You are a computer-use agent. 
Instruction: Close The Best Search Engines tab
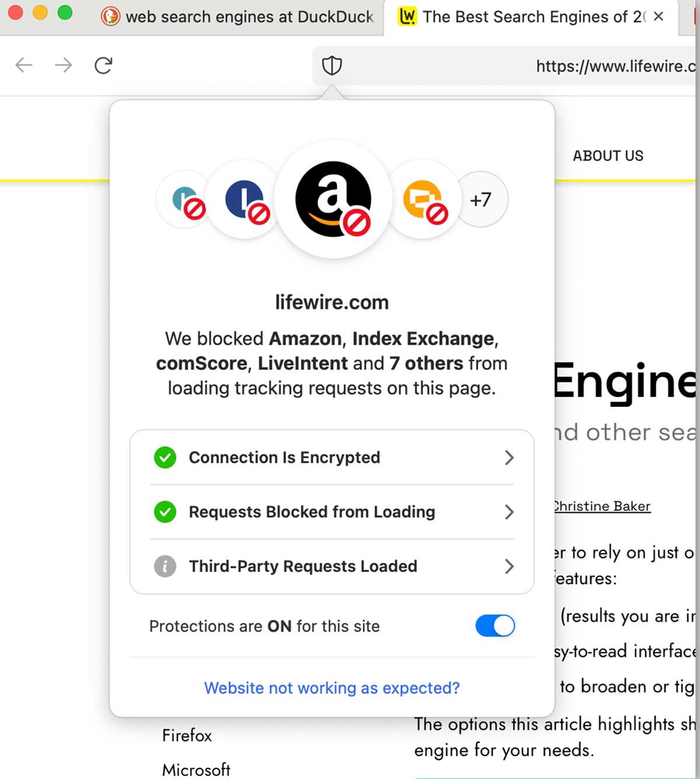(x=659, y=17)
